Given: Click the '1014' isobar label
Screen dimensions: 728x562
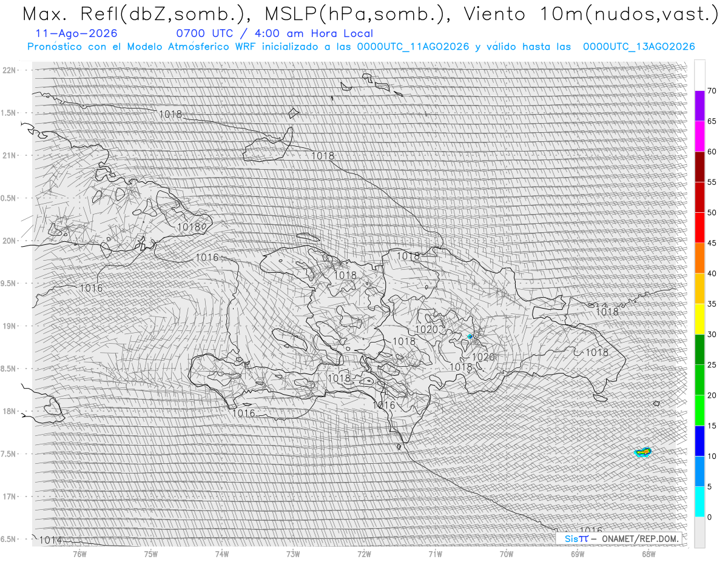Looking at the screenshot, I should (50, 540).
